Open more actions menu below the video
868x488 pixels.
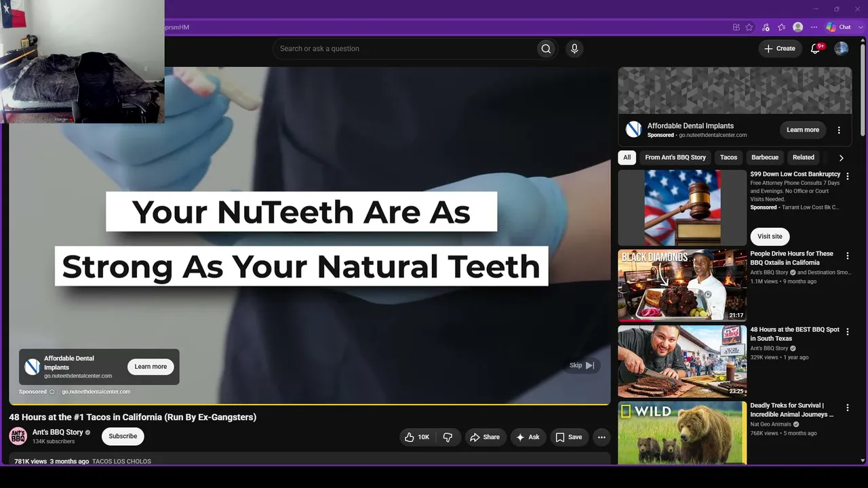tap(601, 437)
